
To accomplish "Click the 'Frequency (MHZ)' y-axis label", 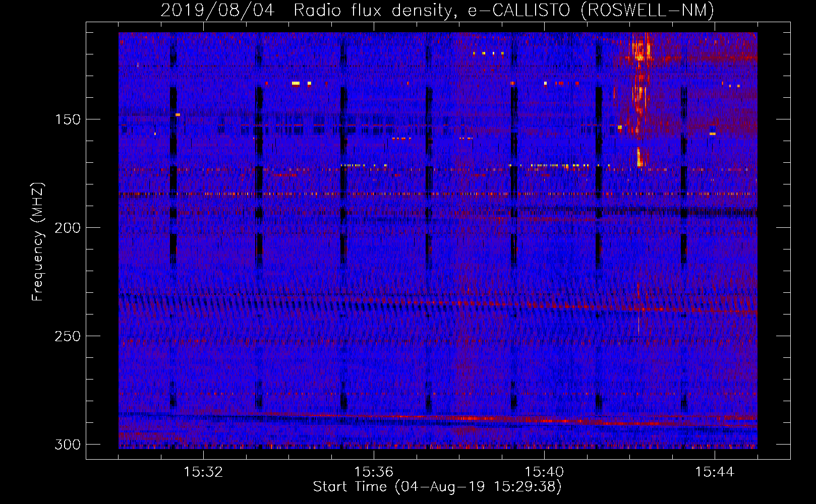I will coord(38,242).
